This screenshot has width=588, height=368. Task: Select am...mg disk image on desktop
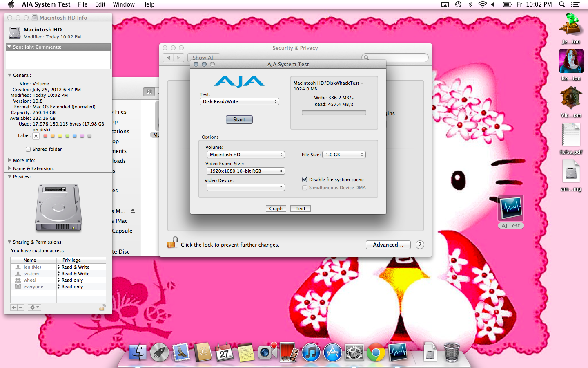click(x=571, y=175)
